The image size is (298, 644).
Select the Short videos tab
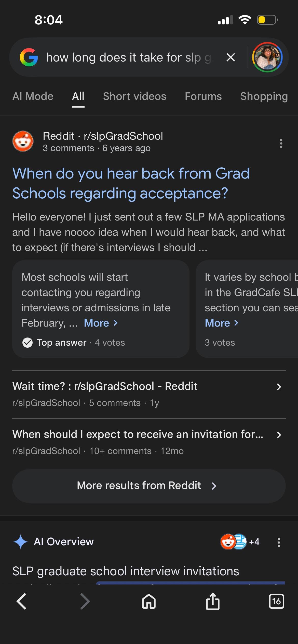tap(134, 96)
